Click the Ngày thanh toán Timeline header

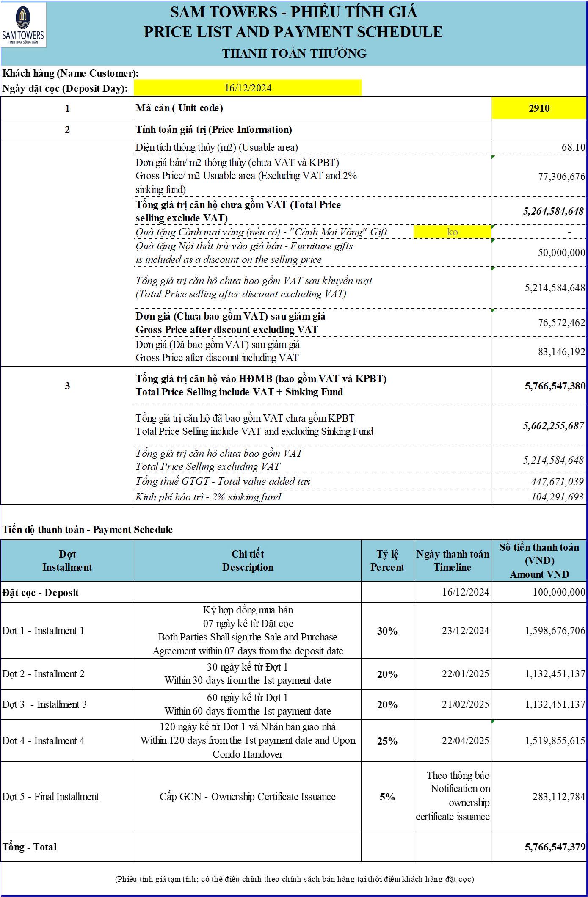tap(452, 560)
